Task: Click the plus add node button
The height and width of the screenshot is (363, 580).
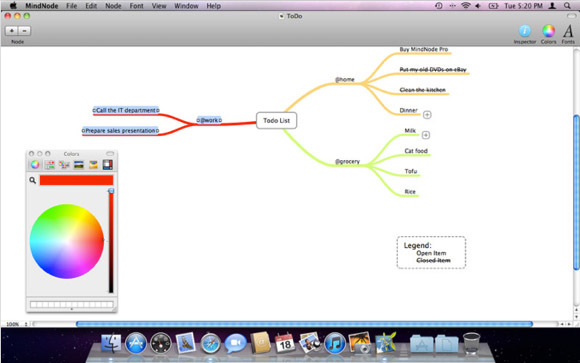Action: pyautogui.click(x=12, y=31)
